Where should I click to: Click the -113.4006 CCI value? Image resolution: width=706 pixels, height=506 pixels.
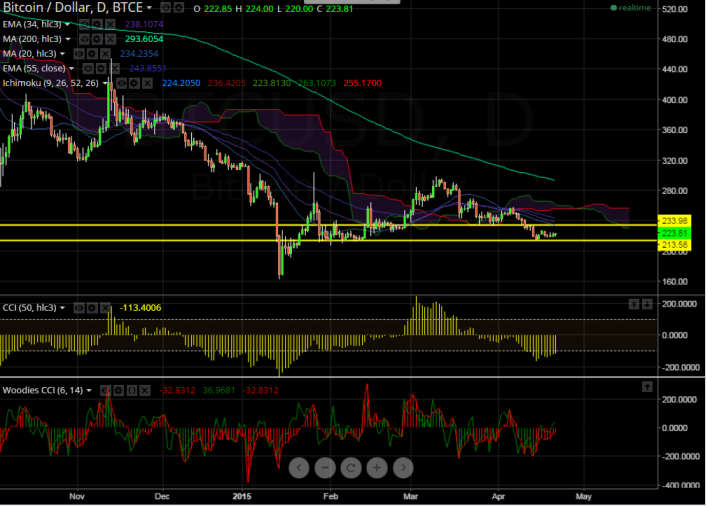pos(140,308)
